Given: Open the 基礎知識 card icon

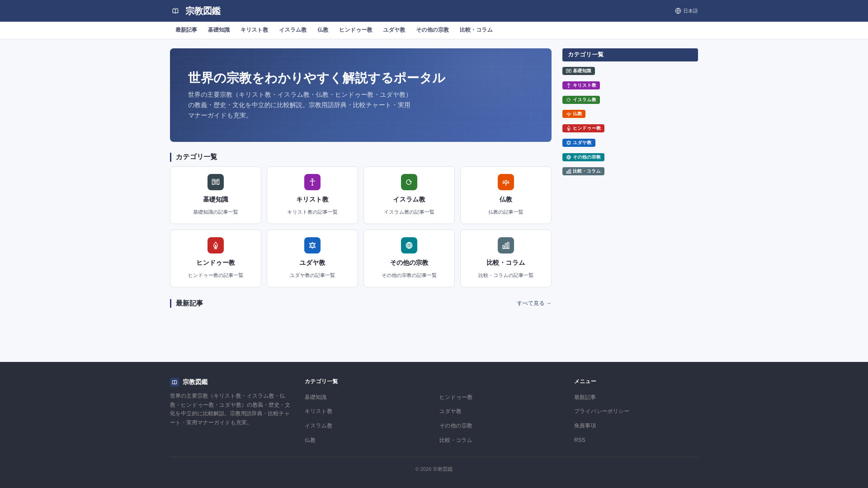Looking at the screenshot, I should coord(216,182).
